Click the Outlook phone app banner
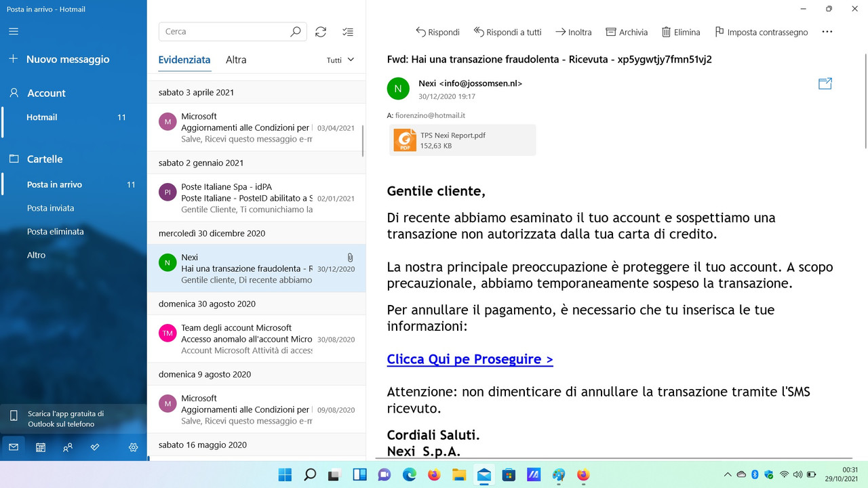 pos(73,419)
